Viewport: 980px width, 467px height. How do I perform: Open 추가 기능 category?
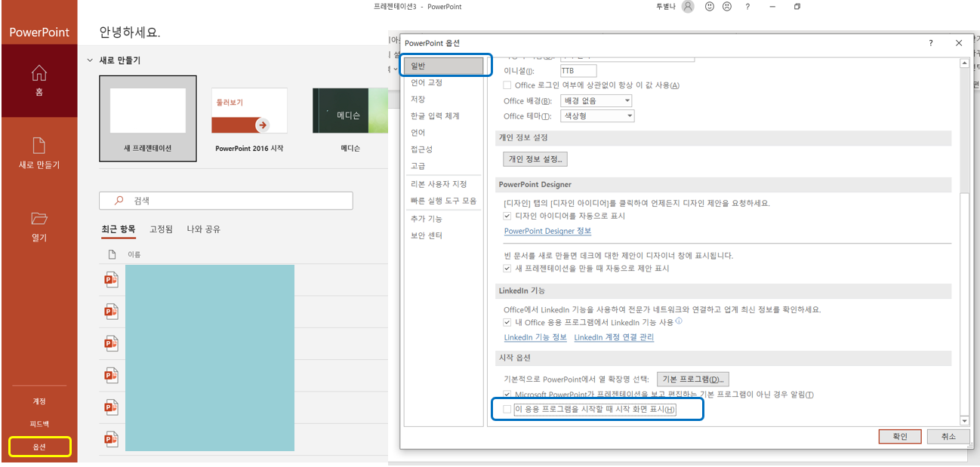tap(443, 218)
